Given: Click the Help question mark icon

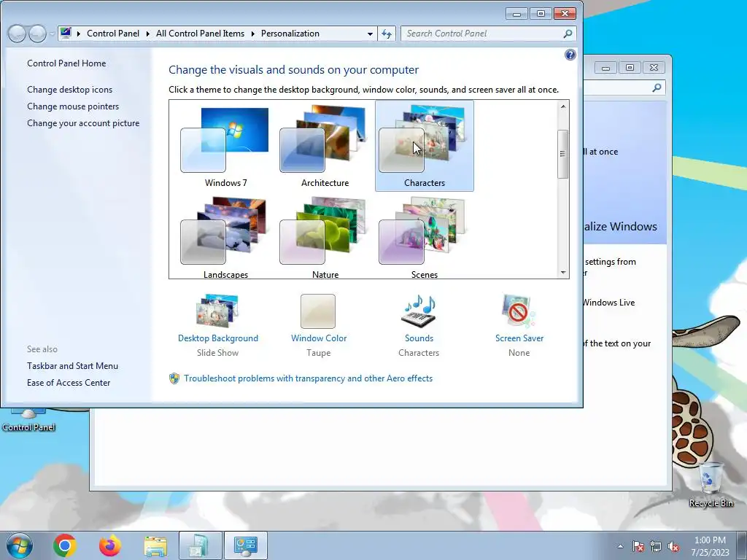Looking at the screenshot, I should coord(570,55).
